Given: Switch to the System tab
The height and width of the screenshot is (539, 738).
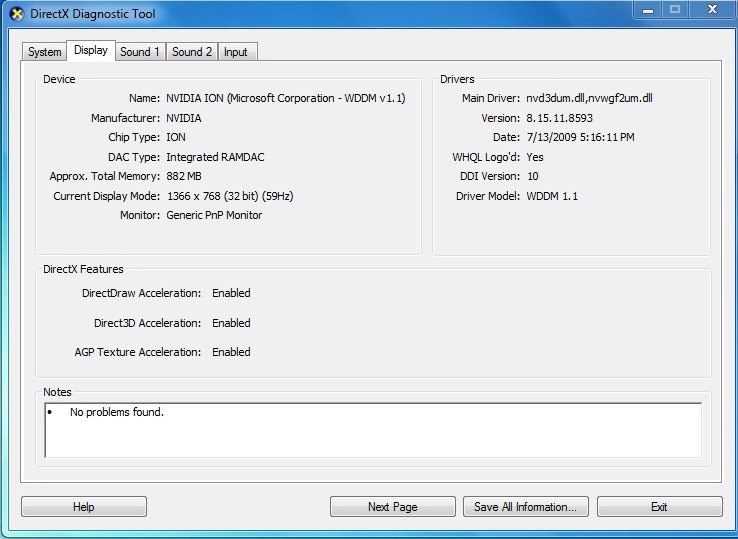Looking at the screenshot, I should (x=45, y=52).
